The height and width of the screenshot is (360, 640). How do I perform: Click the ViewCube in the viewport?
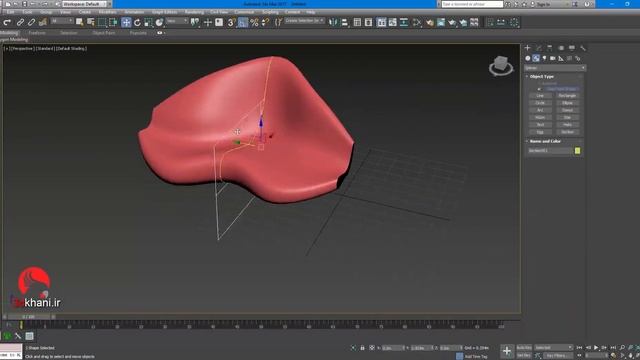[x=501, y=66]
